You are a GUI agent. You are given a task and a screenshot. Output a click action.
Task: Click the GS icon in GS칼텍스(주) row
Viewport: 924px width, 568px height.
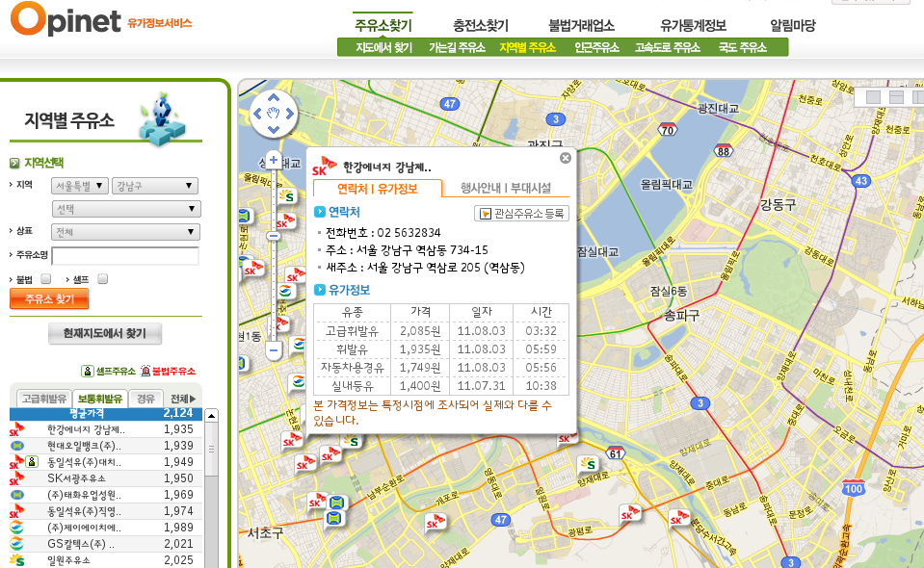(x=17, y=543)
